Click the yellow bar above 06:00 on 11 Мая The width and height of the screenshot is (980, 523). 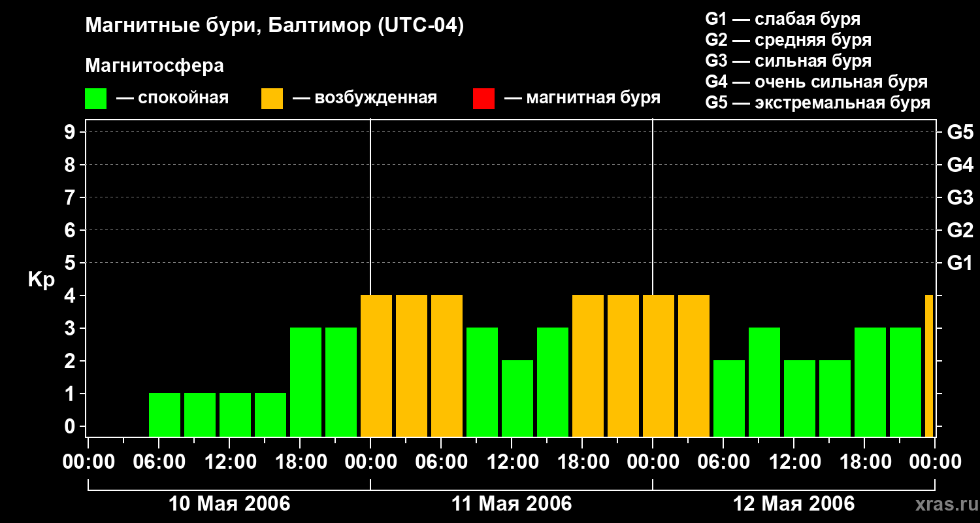pos(447,365)
